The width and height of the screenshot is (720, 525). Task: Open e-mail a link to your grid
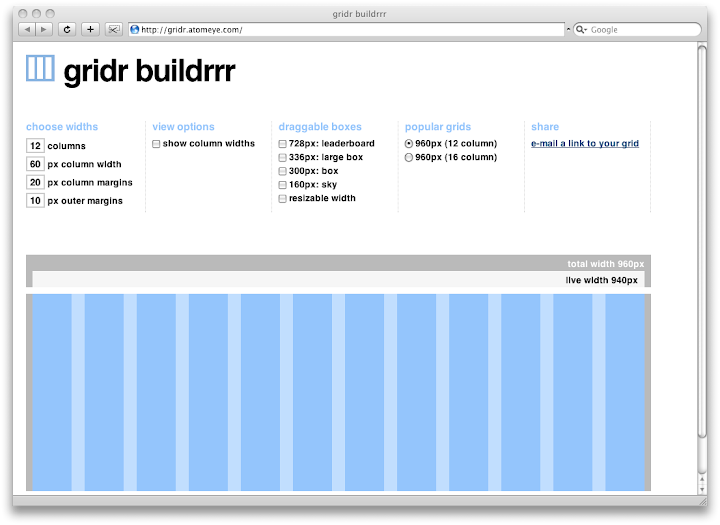[x=585, y=143]
